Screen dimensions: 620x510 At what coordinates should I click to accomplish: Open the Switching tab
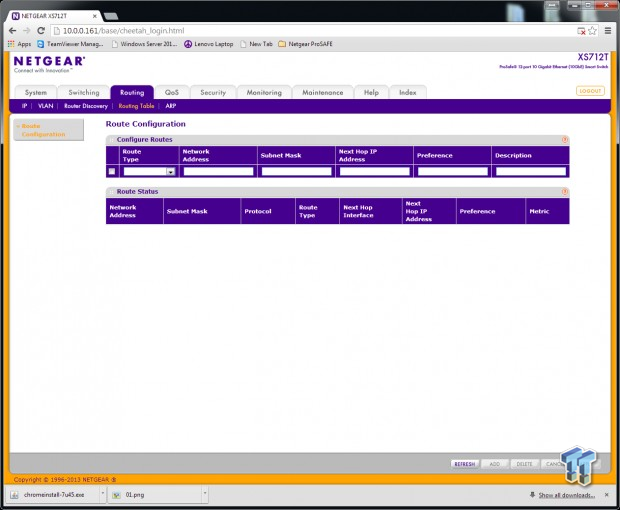84,92
